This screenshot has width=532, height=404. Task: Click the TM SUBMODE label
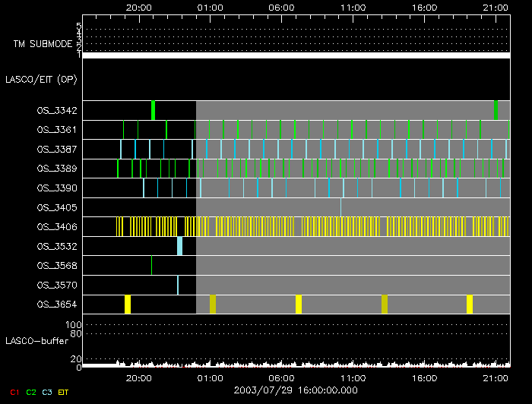42,44
